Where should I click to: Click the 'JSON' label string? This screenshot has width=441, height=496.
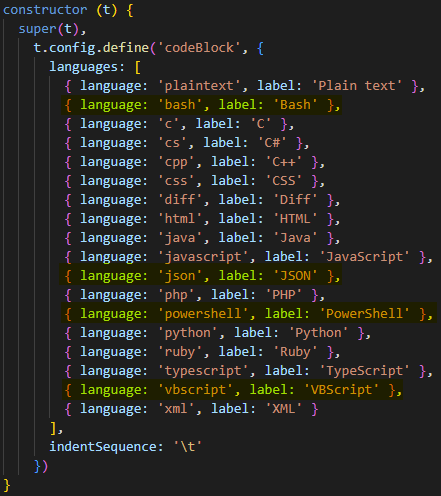(295, 276)
